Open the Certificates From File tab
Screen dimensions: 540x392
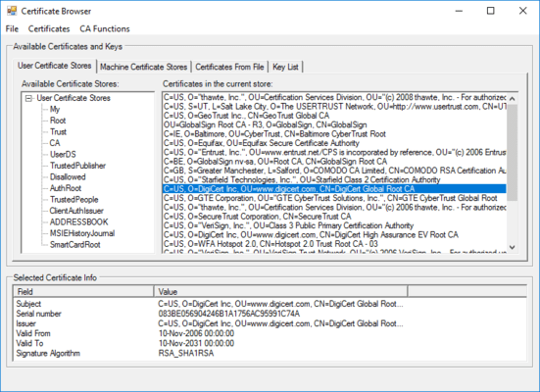tap(229, 67)
